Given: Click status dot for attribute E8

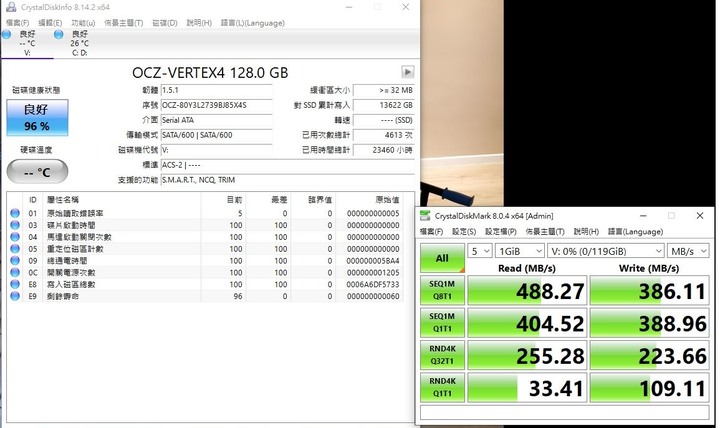Looking at the screenshot, I should pos(15,284).
